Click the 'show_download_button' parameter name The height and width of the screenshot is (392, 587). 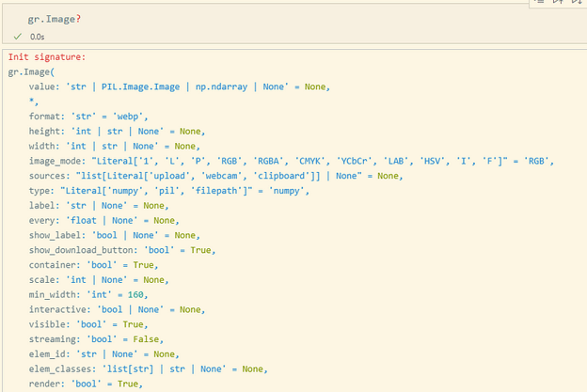point(81,250)
